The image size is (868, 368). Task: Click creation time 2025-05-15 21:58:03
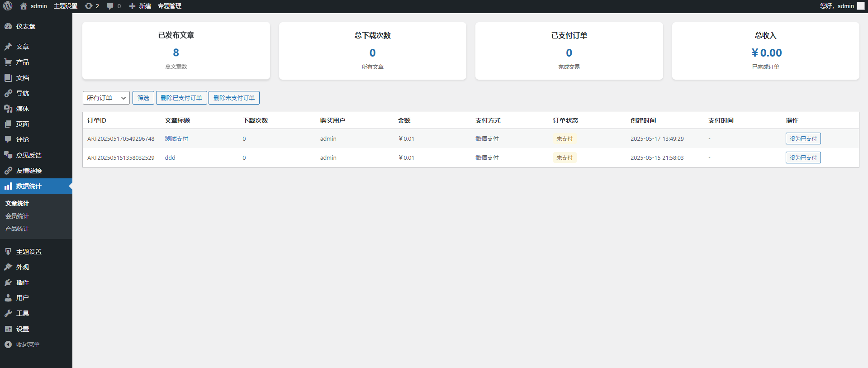pyautogui.click(x=657, y=158)
